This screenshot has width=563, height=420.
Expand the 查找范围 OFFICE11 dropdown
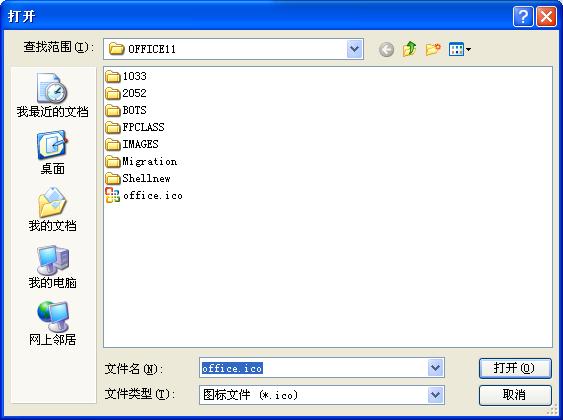tap(355, 49)
